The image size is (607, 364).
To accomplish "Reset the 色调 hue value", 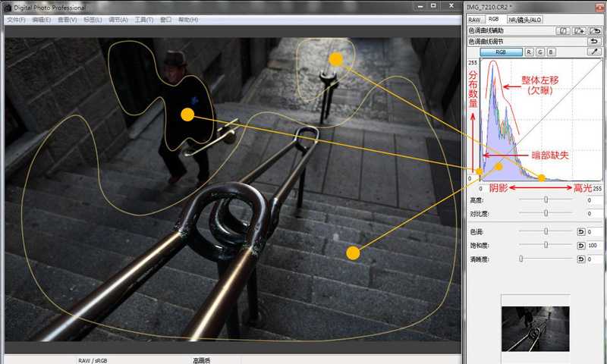I will tap(580, 232).
